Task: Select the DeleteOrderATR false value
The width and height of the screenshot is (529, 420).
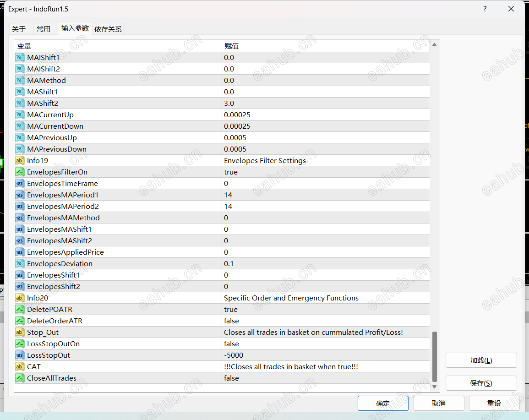Action: 231,321
